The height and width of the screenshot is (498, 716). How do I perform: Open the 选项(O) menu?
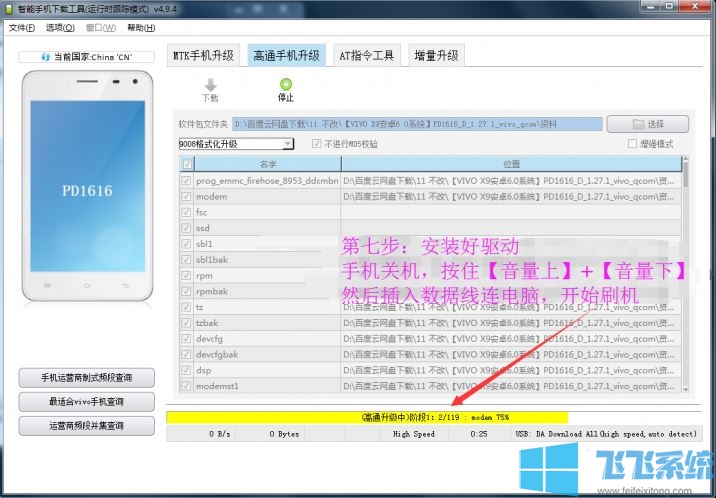pos(60,28)
